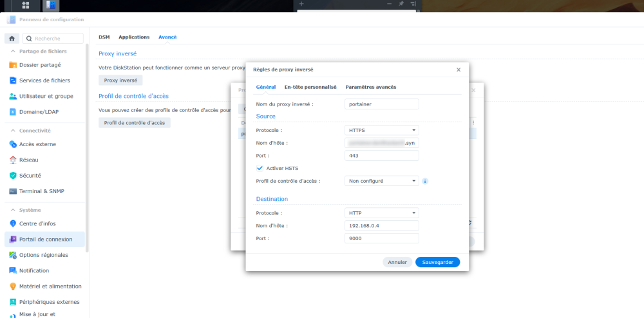This screenshot has height=318, width=644.
Task: Click the Sauvegarder button
Action: click(x=437, y=262)
